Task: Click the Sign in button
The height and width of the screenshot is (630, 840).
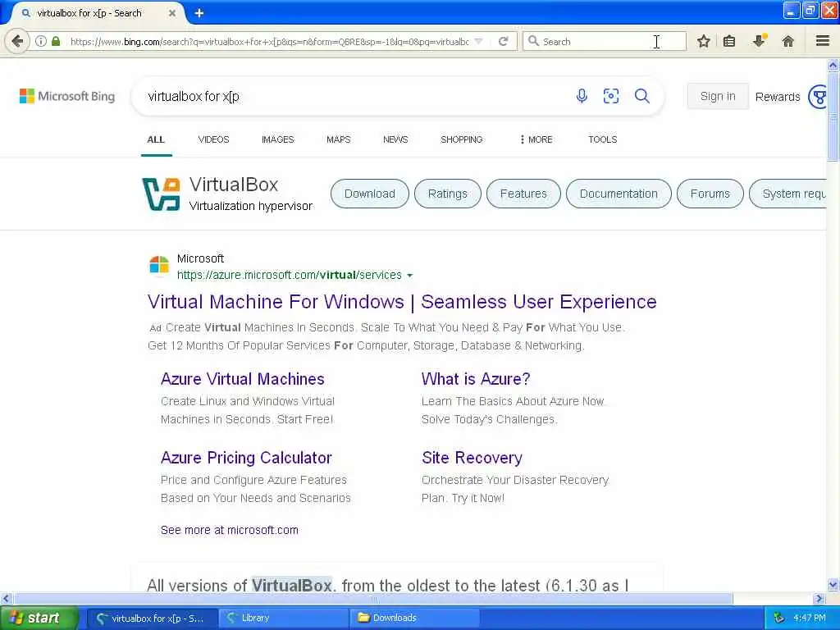Action: [x=718, y=97]
